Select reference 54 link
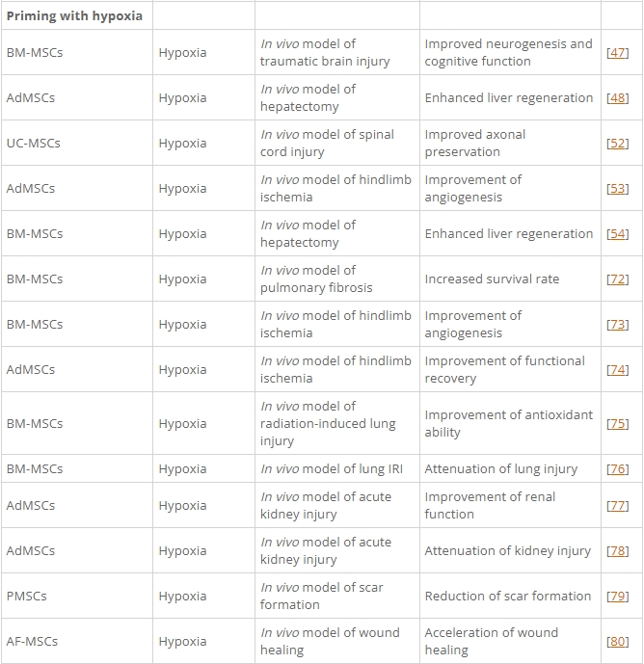The image size is (644, 664). [x=617, y=233]
